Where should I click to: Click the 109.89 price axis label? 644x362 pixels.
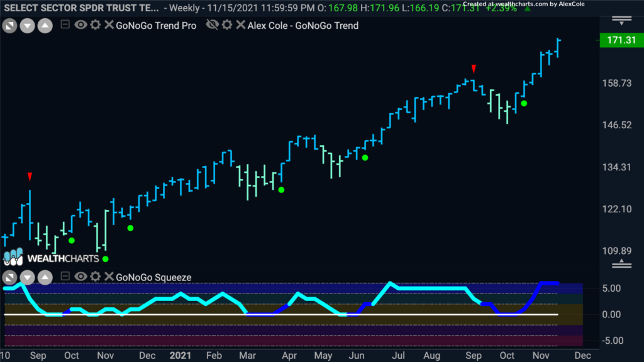[617, 251]
